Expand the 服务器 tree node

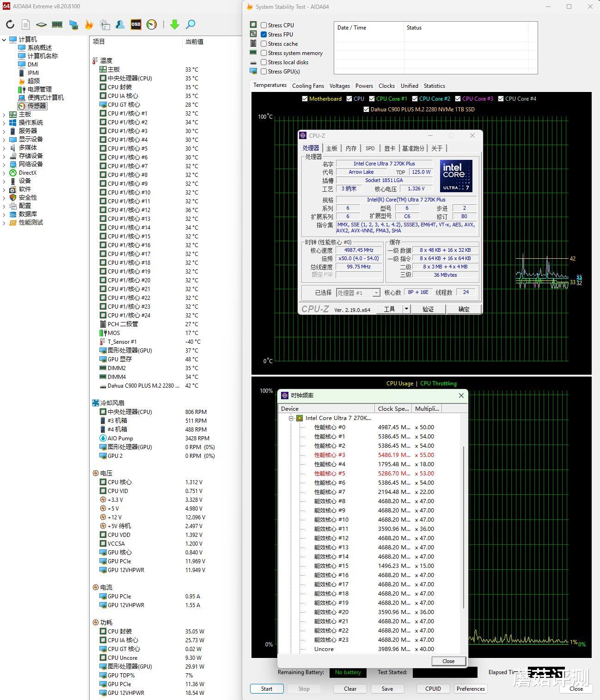(4, 131)
